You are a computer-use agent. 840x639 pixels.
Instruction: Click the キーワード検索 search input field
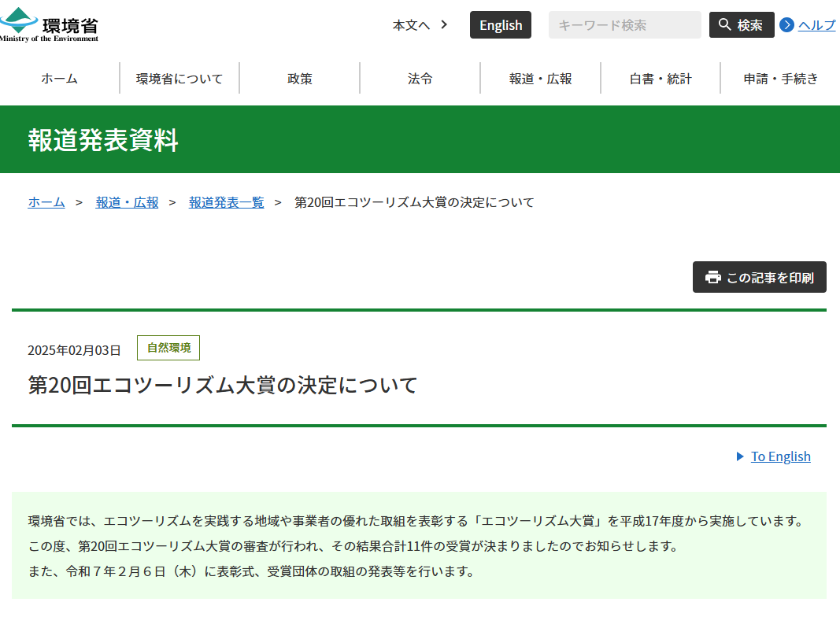coord(624,24)
